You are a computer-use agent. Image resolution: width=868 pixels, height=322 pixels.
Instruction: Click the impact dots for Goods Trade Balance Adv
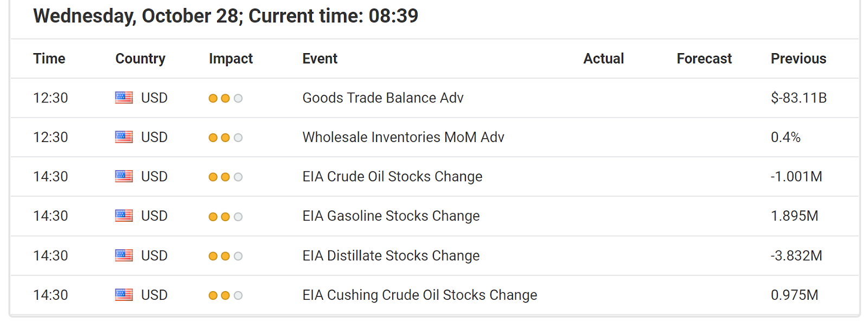pos(226,98)
